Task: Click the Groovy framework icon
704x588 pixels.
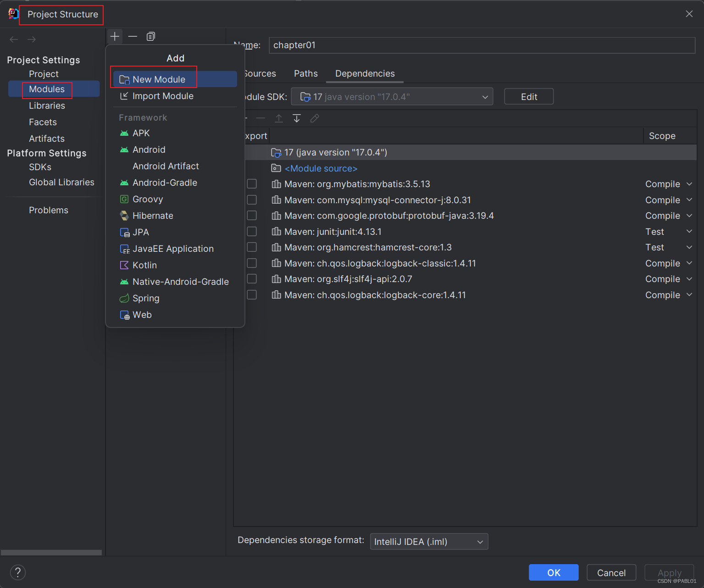Action: (x=124, y=199)
